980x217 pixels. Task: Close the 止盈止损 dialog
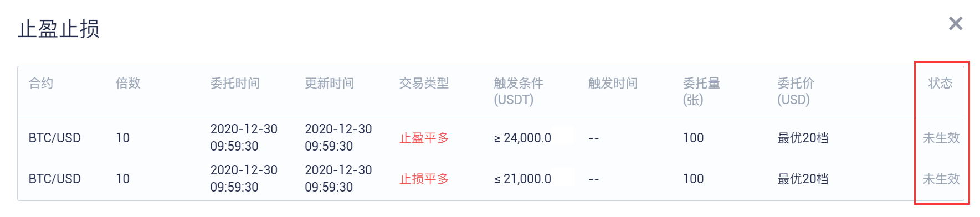[956, 23]
